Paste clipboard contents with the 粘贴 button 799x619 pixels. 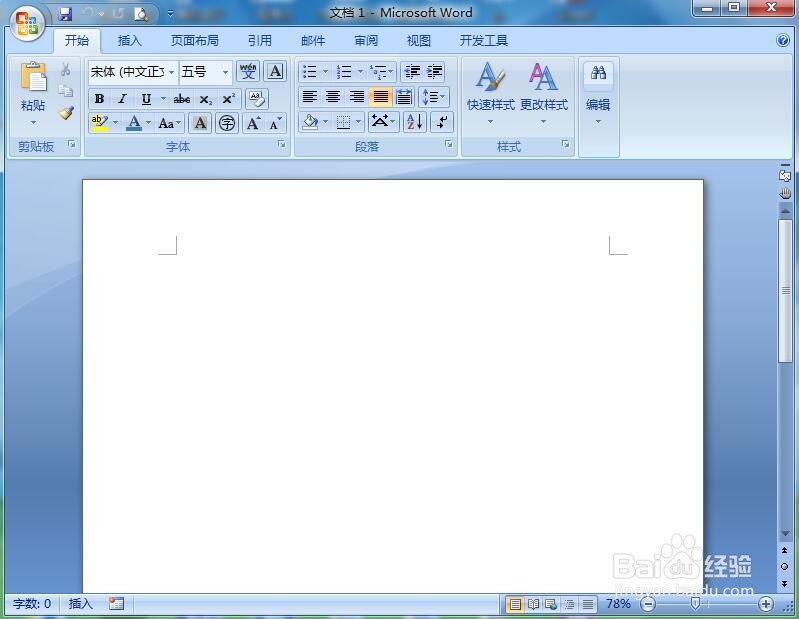(33, 94)
